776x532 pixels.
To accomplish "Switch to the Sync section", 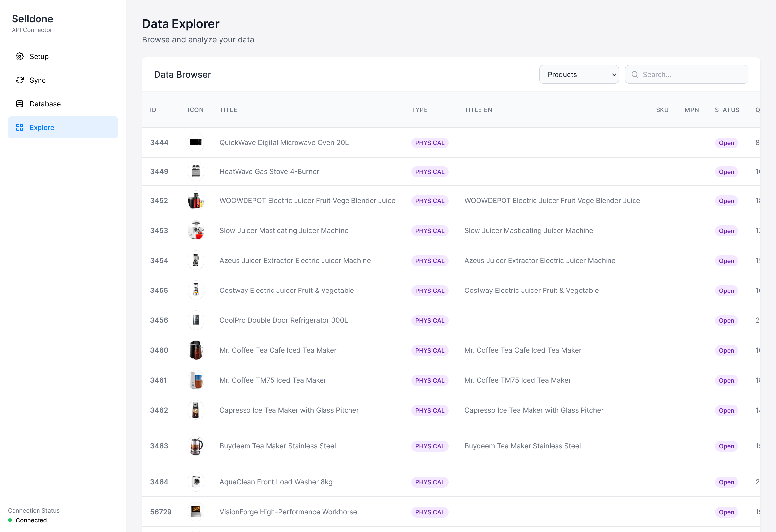I will pyautogui.click(x=38, y=80).
